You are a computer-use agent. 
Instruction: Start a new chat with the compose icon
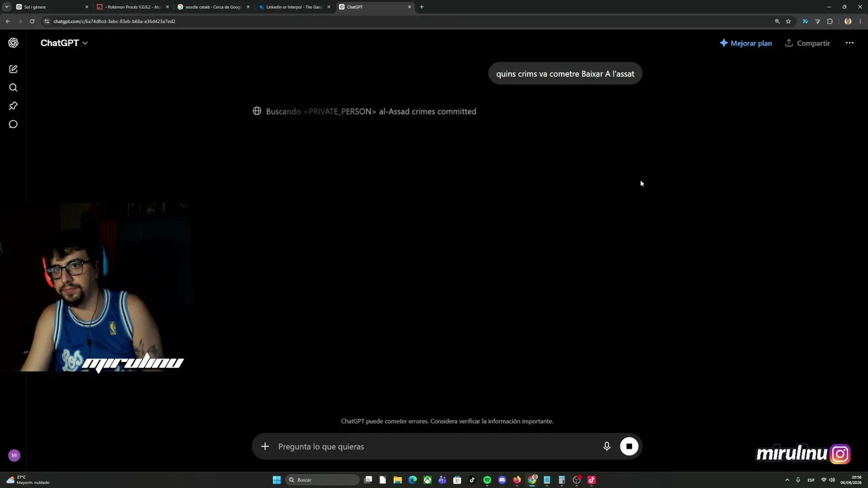coord(13,69)
